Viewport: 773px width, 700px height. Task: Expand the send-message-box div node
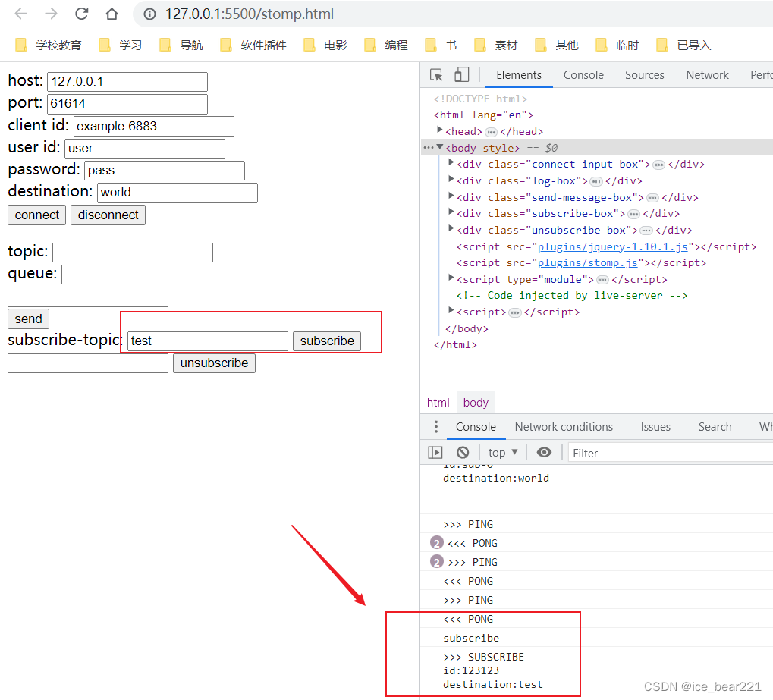pyautogui.click(x=451, y=196)
